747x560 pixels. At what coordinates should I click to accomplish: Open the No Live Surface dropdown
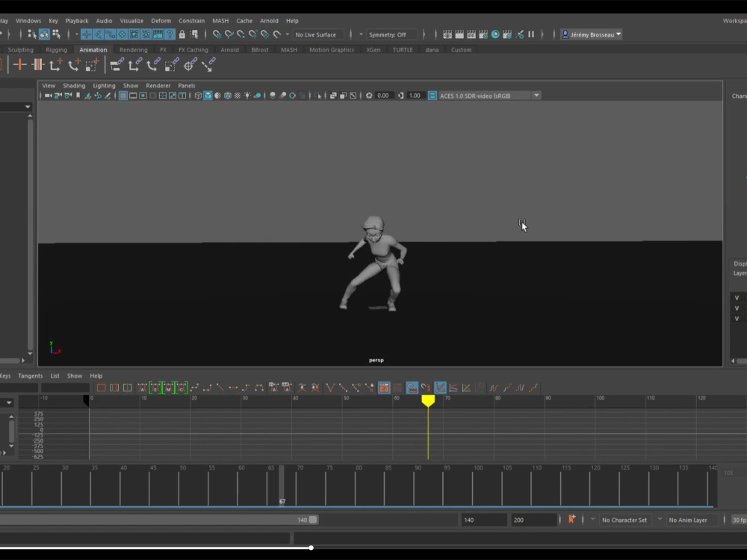(317, 34)
